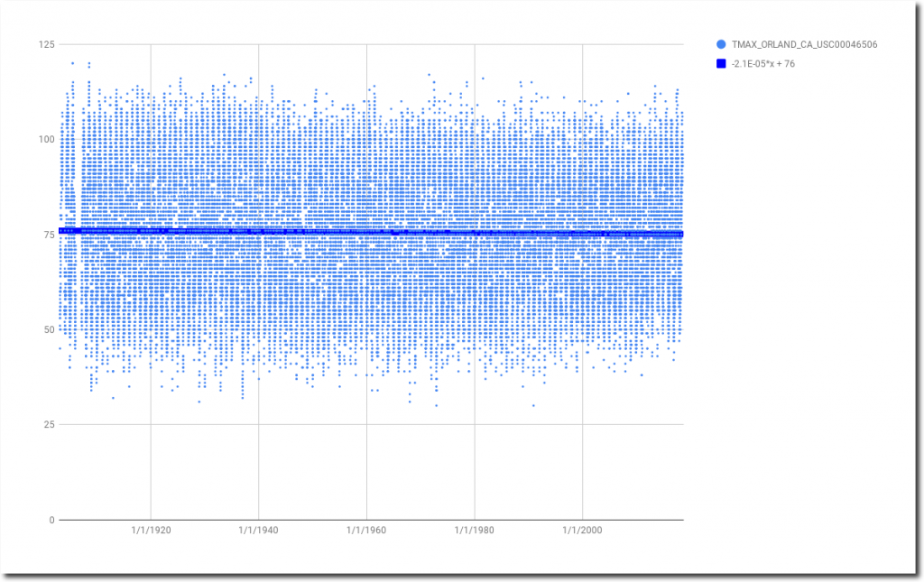Click the isolated data point near 32 before 1920
Viewport: 924px width, 582px height.
click(113, 398)
